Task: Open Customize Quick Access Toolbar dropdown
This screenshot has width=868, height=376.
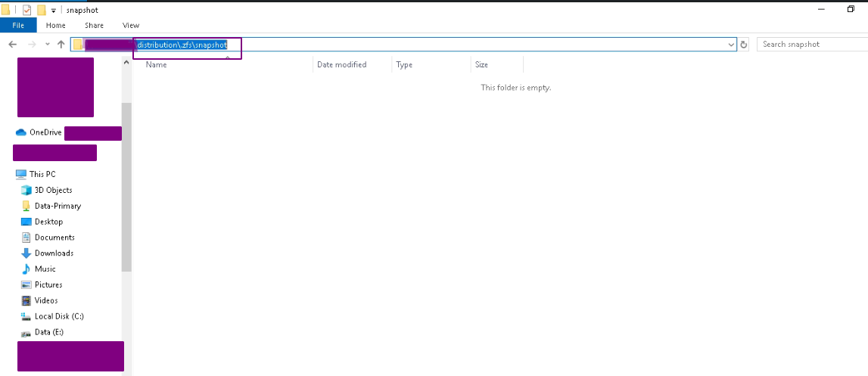Action: coord(54,11)
